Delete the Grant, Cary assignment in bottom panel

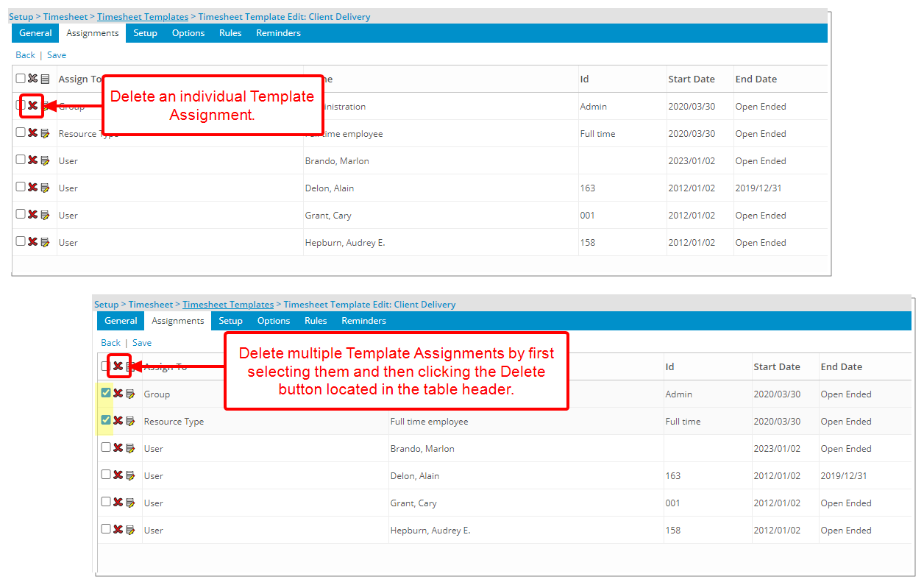[x=118, y=503]
